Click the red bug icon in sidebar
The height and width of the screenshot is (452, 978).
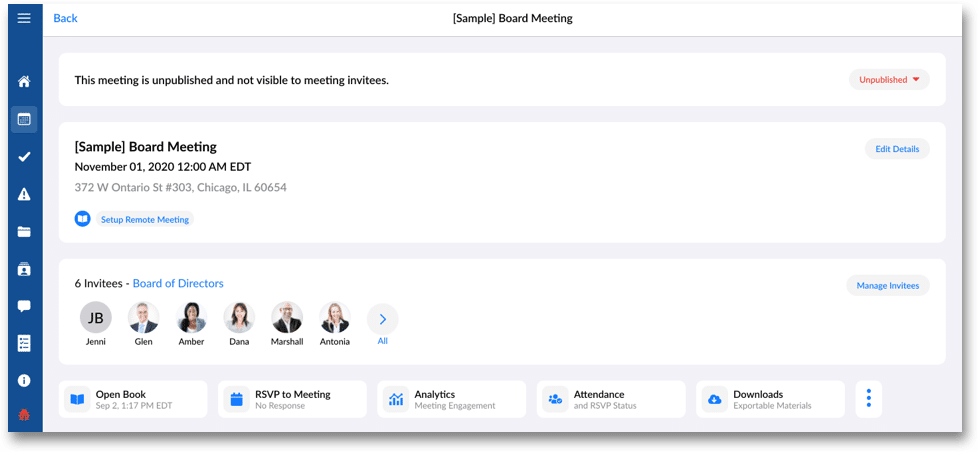click(x=24, y=415)
